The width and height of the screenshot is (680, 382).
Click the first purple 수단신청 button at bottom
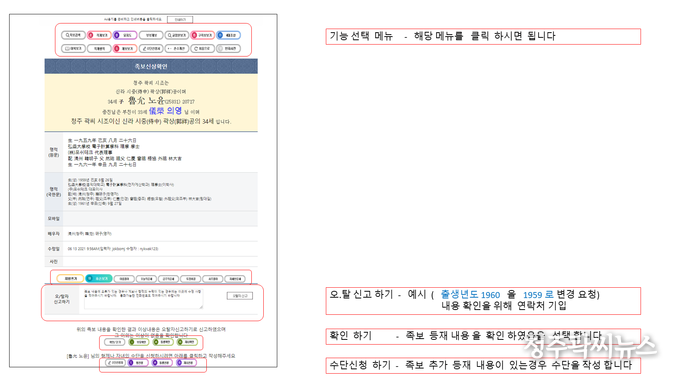coord(138,362)
